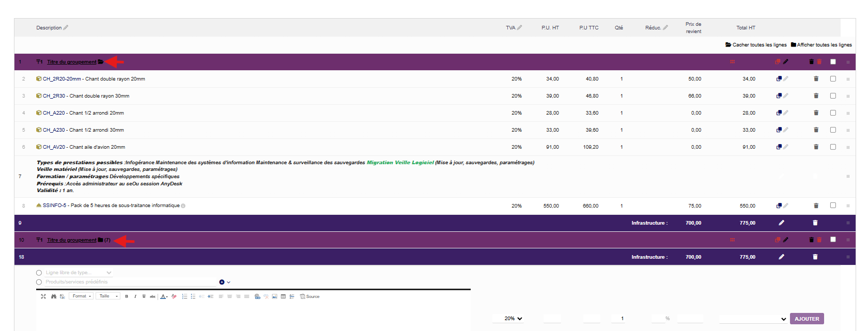Click 'SSINFO-5 - Pack de 5 heures' line text
Screen dimensions: 868x331
[x=111, y=206]
